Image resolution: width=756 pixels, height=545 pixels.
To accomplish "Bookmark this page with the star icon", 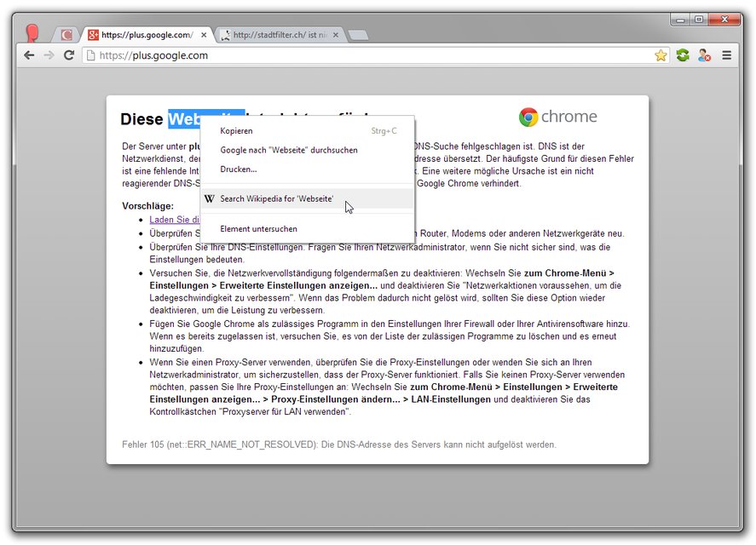I will (x=661, y=55).
